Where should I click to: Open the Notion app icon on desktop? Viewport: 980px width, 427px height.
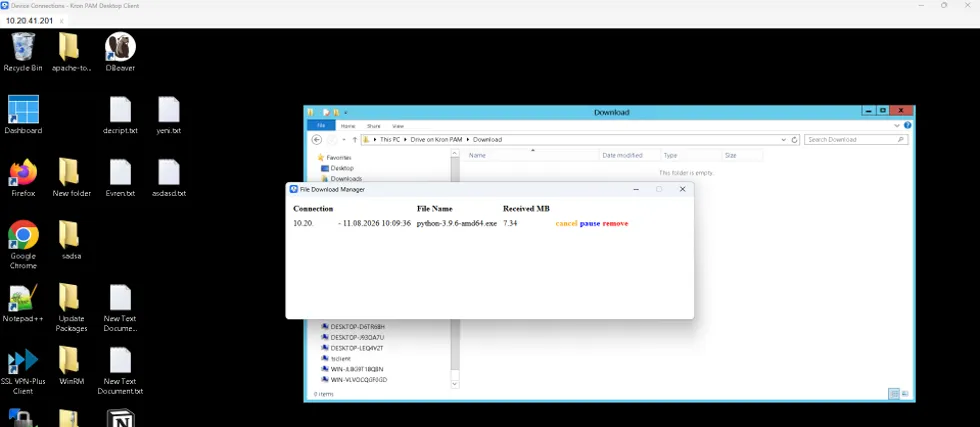coord(120,419)
